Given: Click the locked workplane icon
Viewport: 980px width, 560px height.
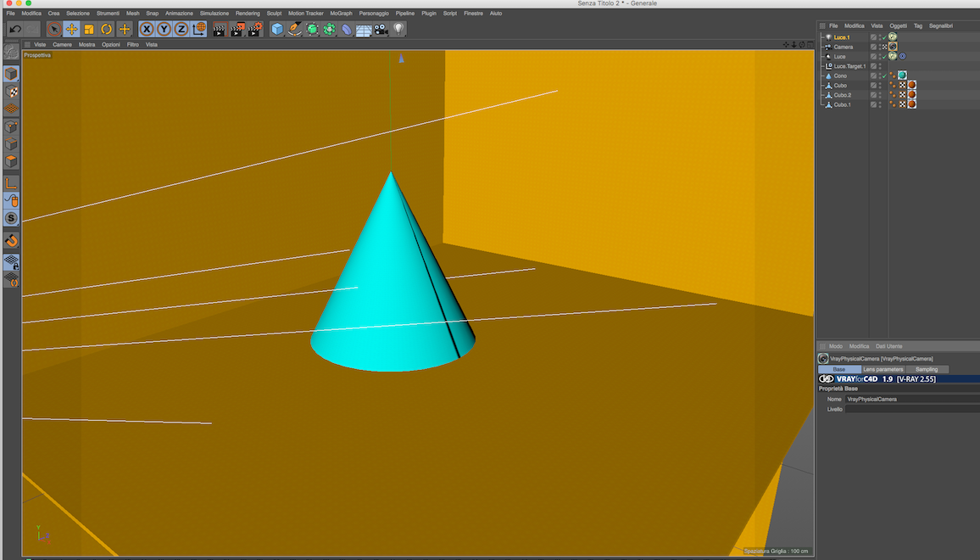Looking at the screenshot, I should pyautogui.click(x=11, y=262).
